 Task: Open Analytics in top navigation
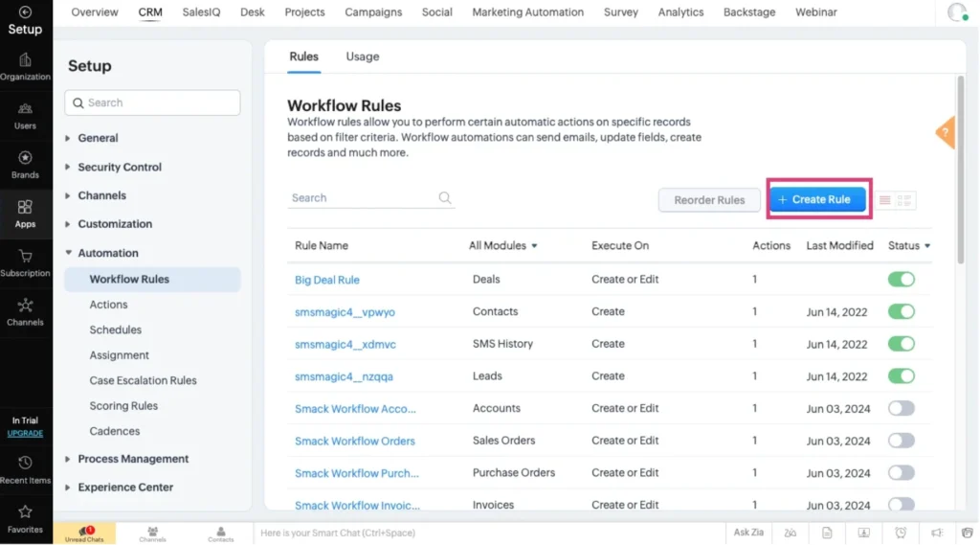pyautogui.click(x=680, y=11)
